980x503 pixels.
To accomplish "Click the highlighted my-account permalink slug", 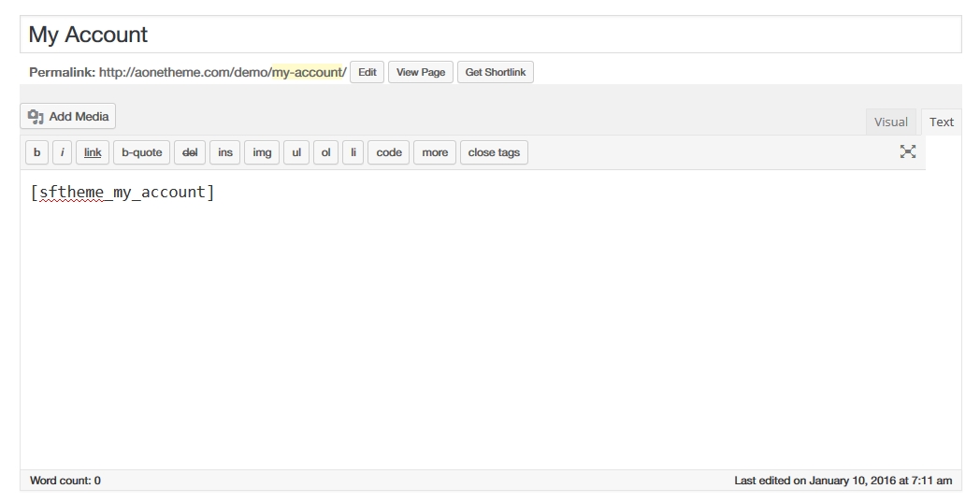I will click(308, 73).
